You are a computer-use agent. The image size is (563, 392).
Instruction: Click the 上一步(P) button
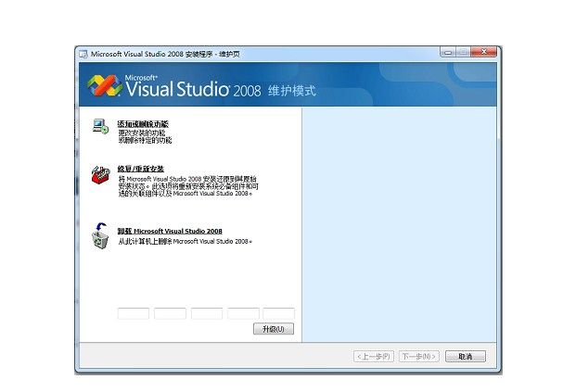pyautogui.click(x=374, y=357)
